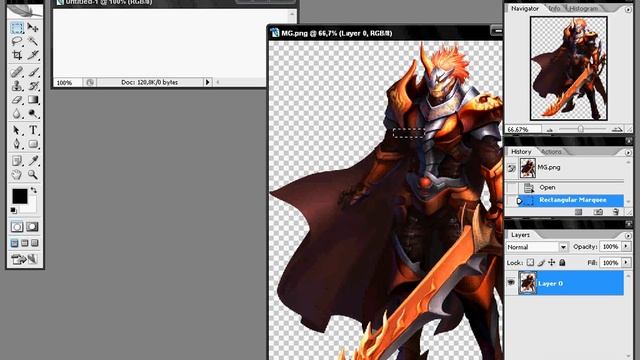Click the feather logo at the toolbox top

[24, 11]
